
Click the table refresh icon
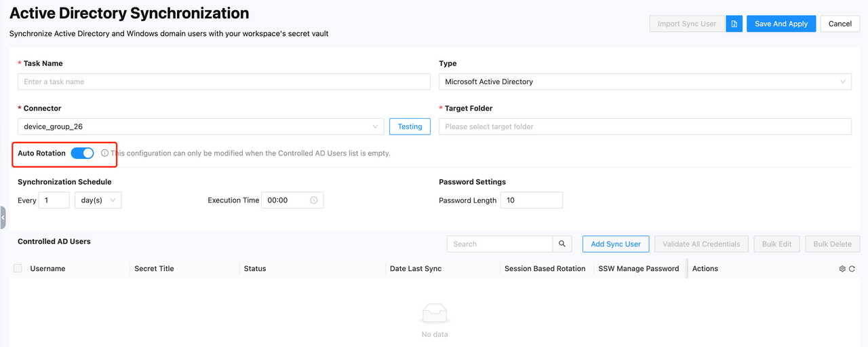pos(852,269)
